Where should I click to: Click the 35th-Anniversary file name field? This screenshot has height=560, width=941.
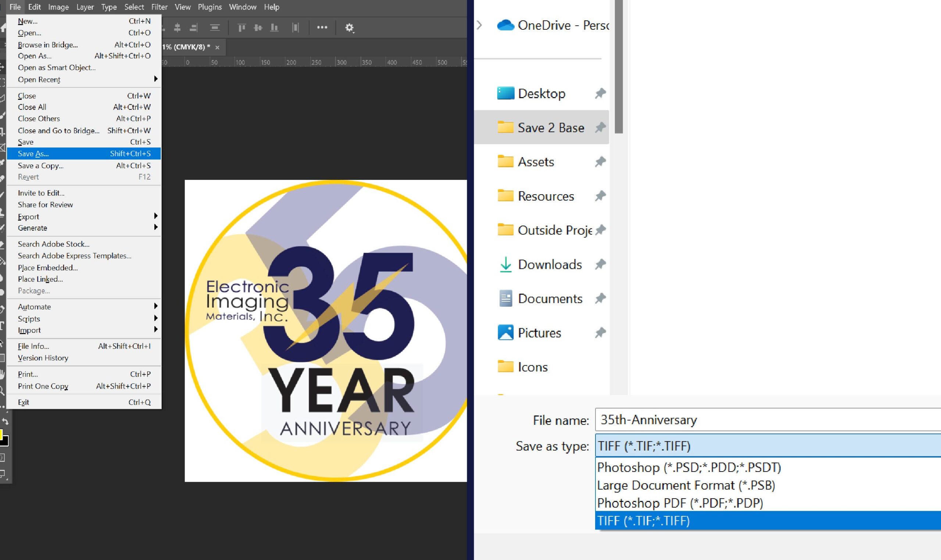pyautogui.click(x=769, y=420)
